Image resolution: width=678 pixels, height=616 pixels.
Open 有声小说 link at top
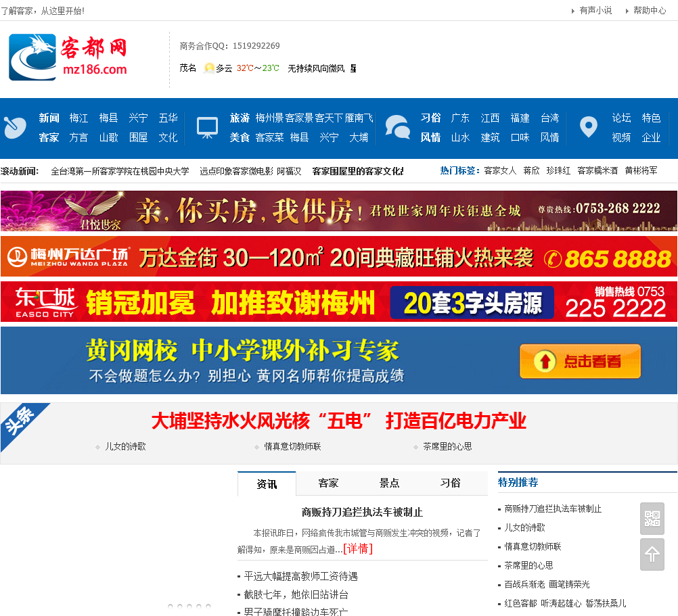(595, 10)
